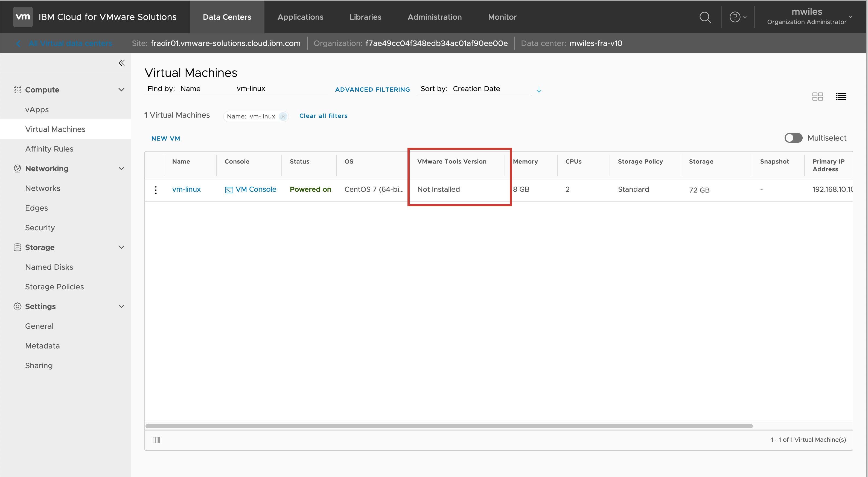Viewport: 868px width, 477px height.
Task: Open the Applications tab
Action: pos(300,17)
